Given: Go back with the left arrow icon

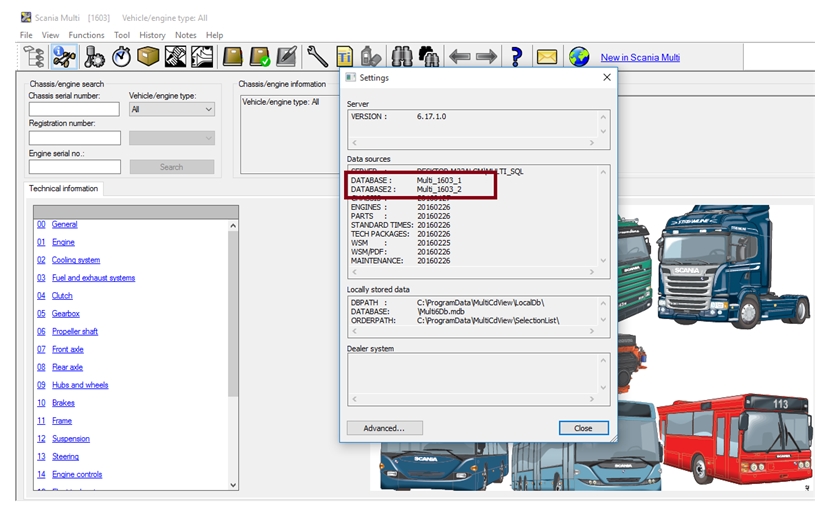Looking at the screenshot, I should 460,56.
